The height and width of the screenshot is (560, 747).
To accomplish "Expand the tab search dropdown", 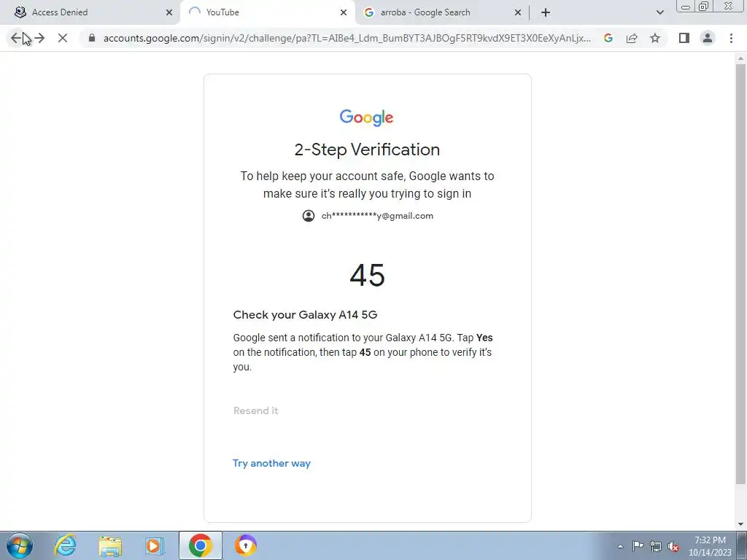I will pyautogui.click(x=659, y=12).
